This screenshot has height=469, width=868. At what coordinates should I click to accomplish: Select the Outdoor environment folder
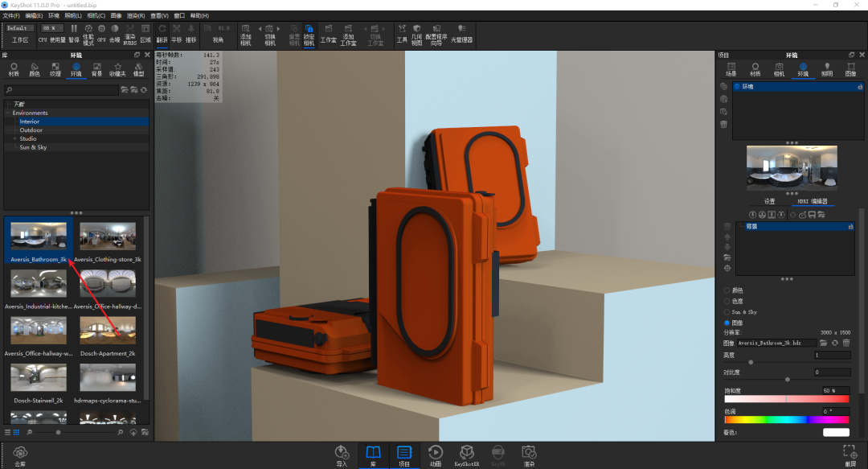(31, 130)
